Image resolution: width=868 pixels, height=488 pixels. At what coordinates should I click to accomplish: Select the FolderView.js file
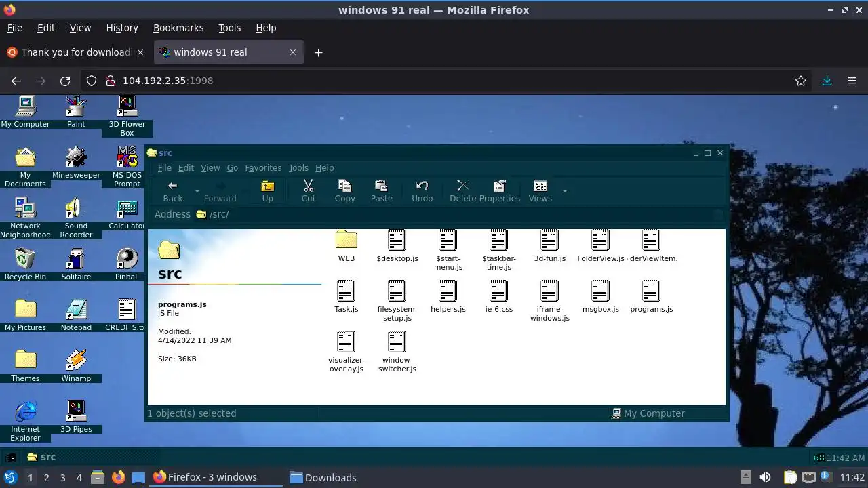click(x=601, y=246)
